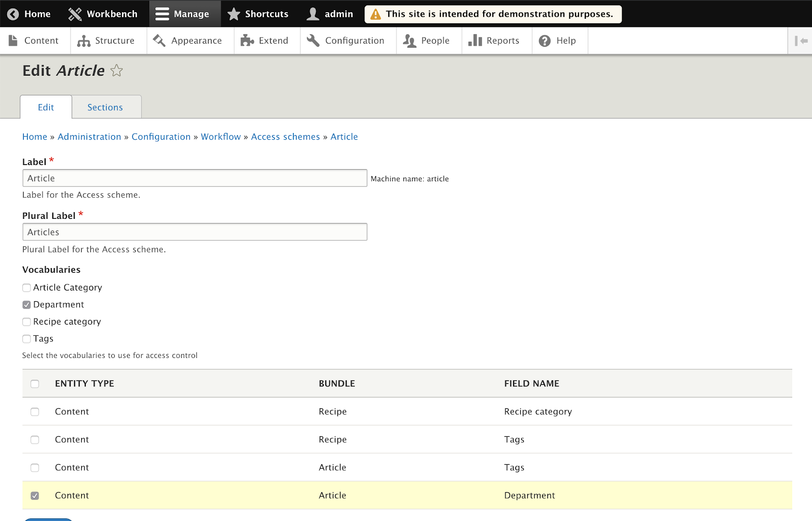Screen dimensions: 812x521
Task: Click the 'Recipe category' field name cell
Action: pos(538,412)
